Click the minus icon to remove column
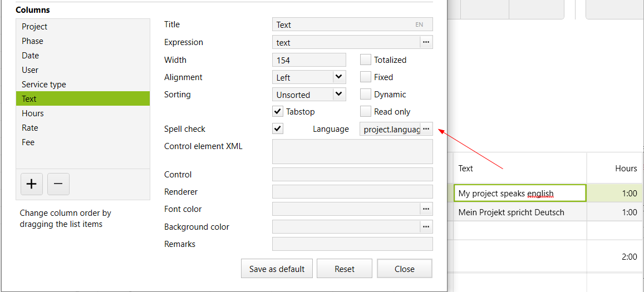The height and width of the screenshot is (292, 644). click(x=58, y=184)
